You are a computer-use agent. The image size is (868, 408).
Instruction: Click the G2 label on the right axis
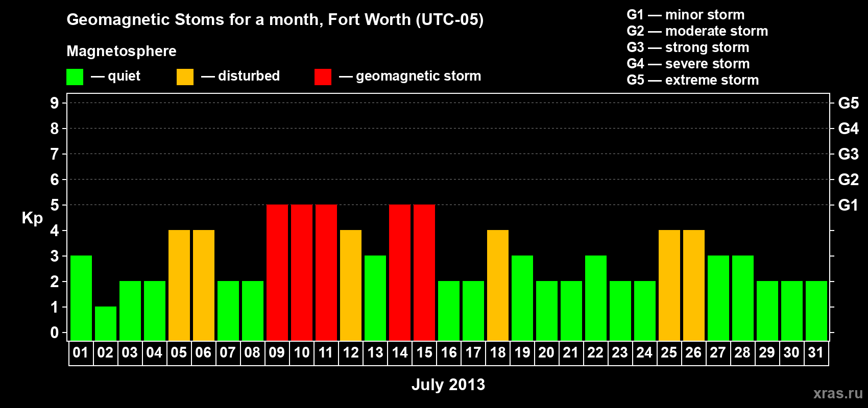pyautogui.click(x=849, y=180)
